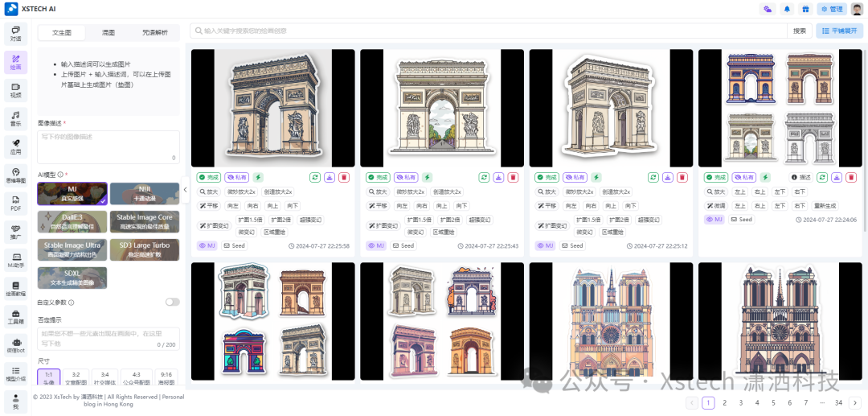This screenshot has height=416, width=868.
Task: Click the notification bell icon
Action: [x=787, y=9]
